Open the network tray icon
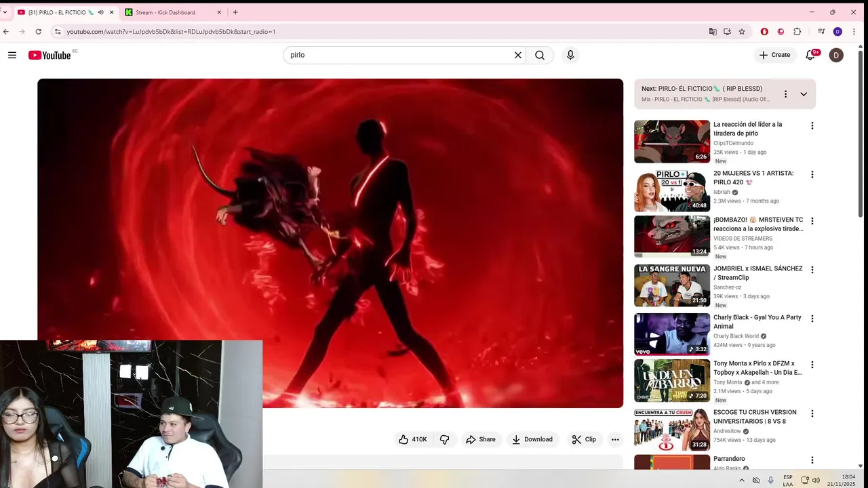The height and width of the screenshot is (488, 868). point(805,480)
